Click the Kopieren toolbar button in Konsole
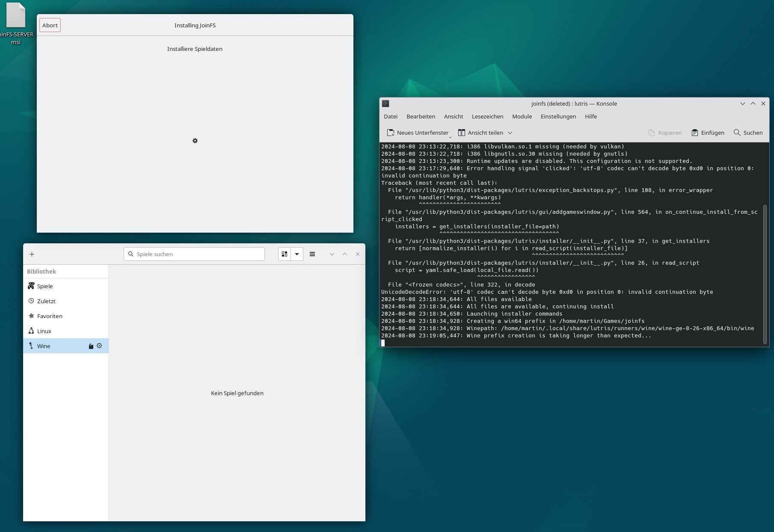 click(x=665, y=133)
